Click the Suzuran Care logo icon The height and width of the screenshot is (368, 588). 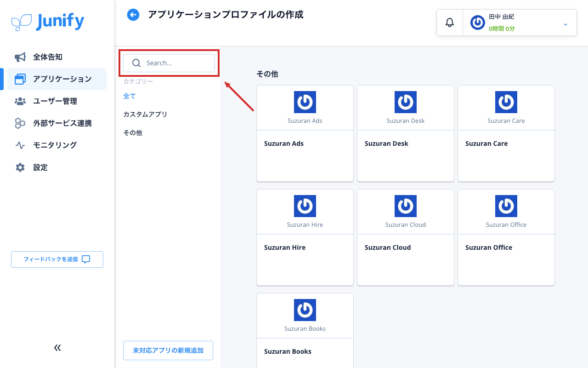tap(506, 102)
